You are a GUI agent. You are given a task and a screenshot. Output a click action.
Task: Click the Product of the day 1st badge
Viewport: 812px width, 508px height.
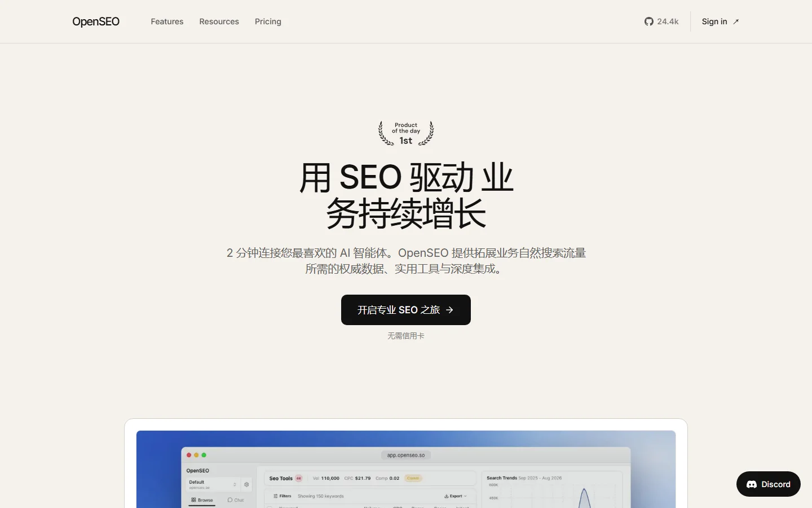click(x=406, y=133)
